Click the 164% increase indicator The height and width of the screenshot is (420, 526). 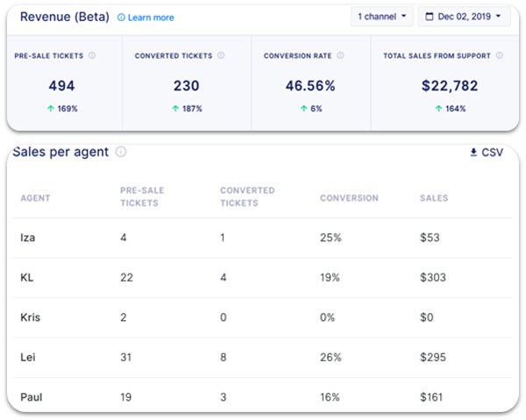point(451,109)
